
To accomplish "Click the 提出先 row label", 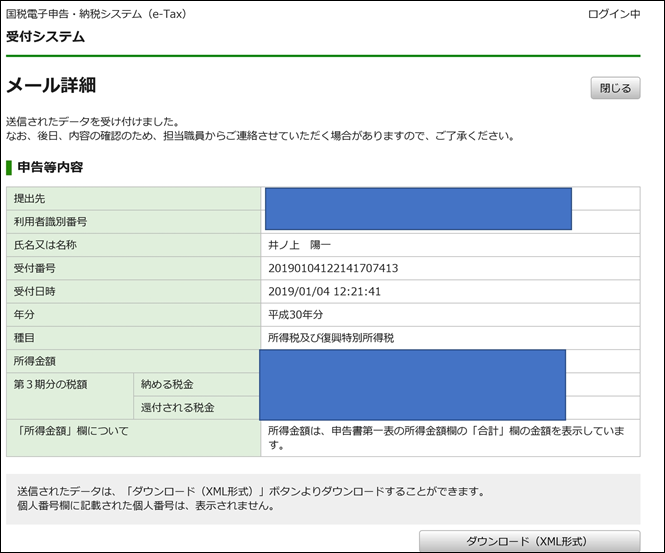I will [x=29, y=198].
